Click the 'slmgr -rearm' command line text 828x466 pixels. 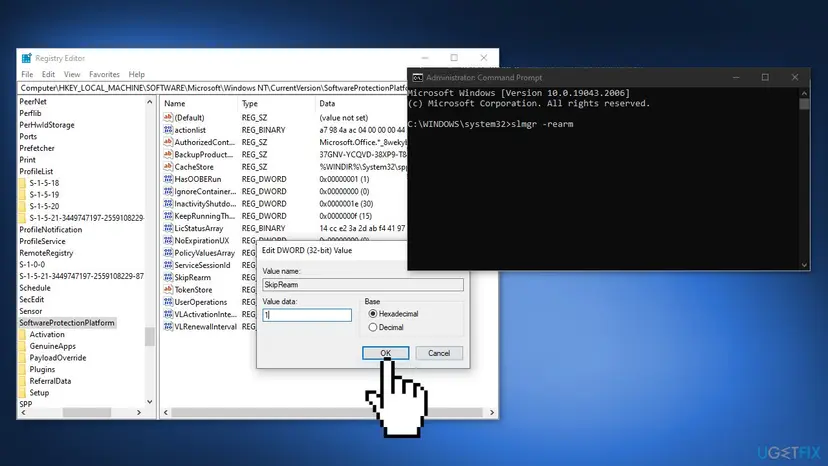(x=542, y=124)
